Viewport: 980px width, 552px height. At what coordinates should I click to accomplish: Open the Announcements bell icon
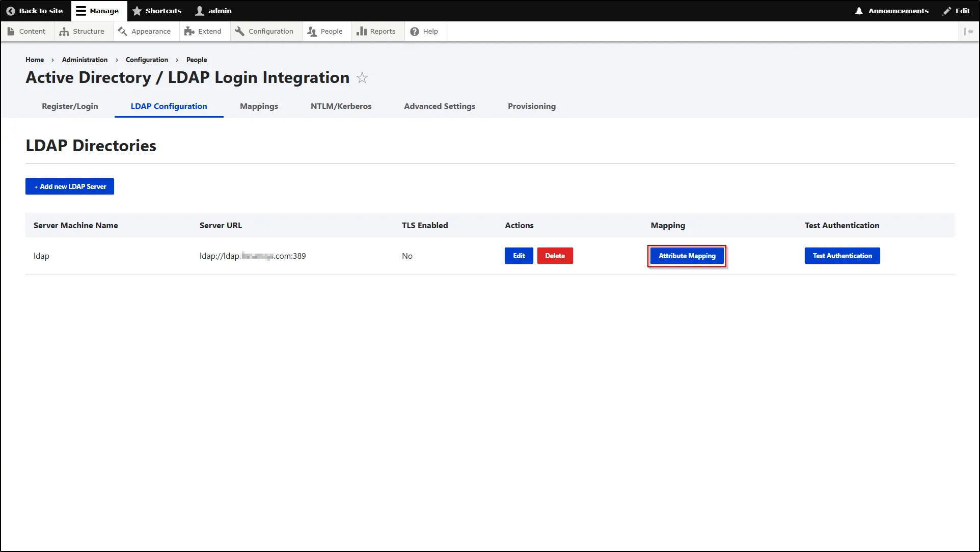pyautogui.click(x=859, y=11)
